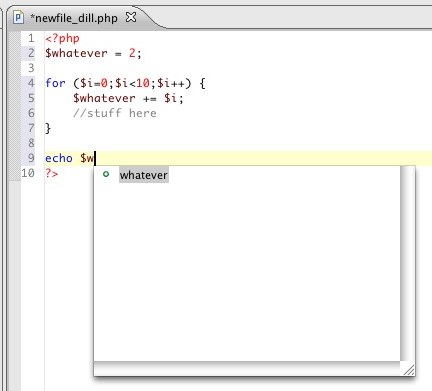
Task: Click the '//stuff here' comment
Action: (x=115, y=113)
